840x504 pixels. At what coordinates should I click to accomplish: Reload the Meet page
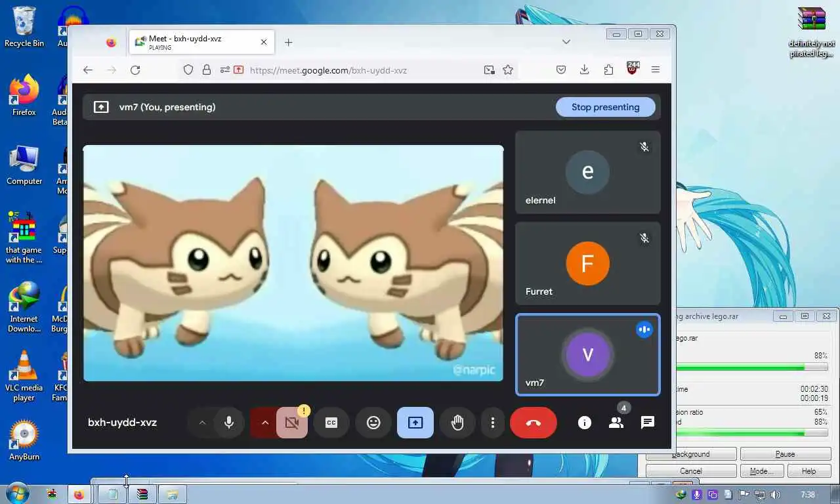coord(135,70)
